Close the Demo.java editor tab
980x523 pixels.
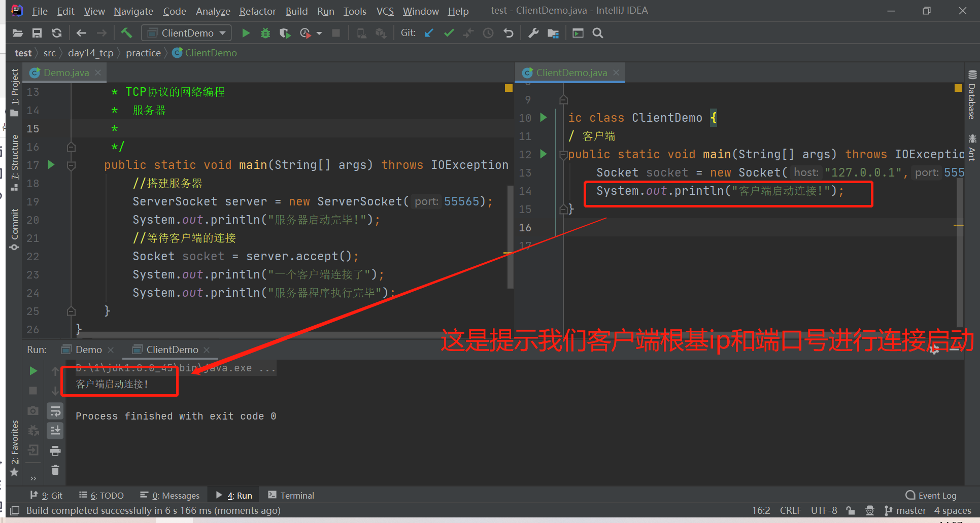[x=98, y=73]
